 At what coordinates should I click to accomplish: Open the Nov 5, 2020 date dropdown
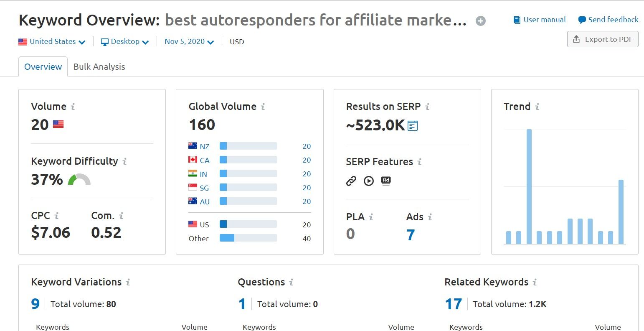click(x=189, y=41)
